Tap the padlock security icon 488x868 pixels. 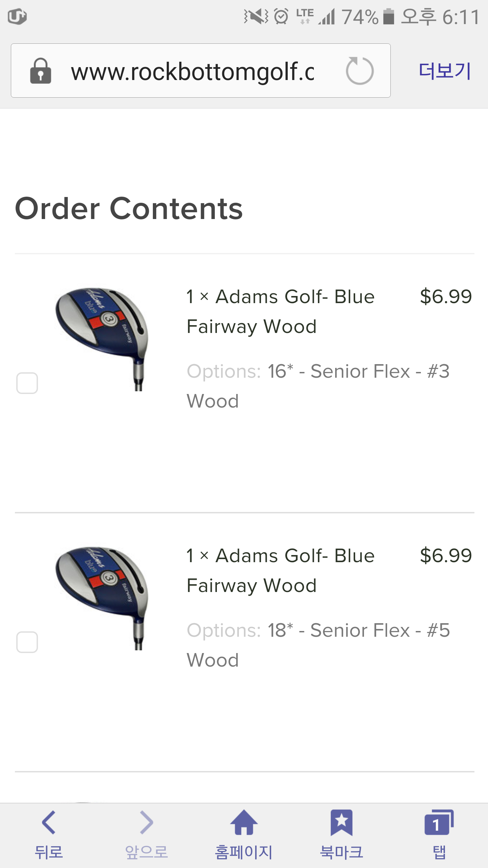pos(41,71)
